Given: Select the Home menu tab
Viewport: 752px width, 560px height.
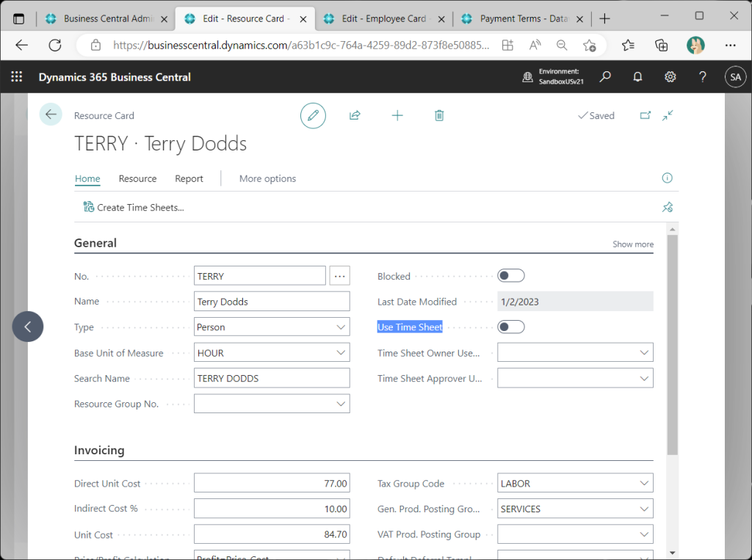Looking at the screenshot, I should (x=87, y=178).
